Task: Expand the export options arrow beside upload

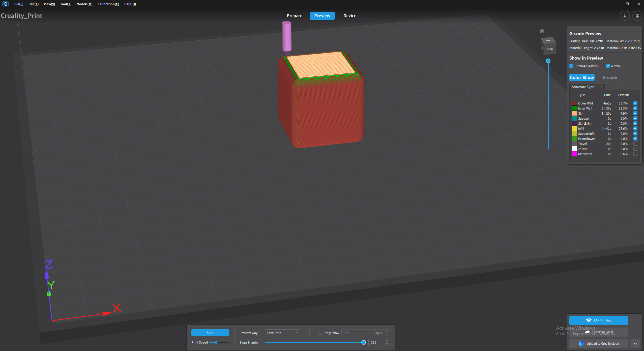Action: [635, 343]
